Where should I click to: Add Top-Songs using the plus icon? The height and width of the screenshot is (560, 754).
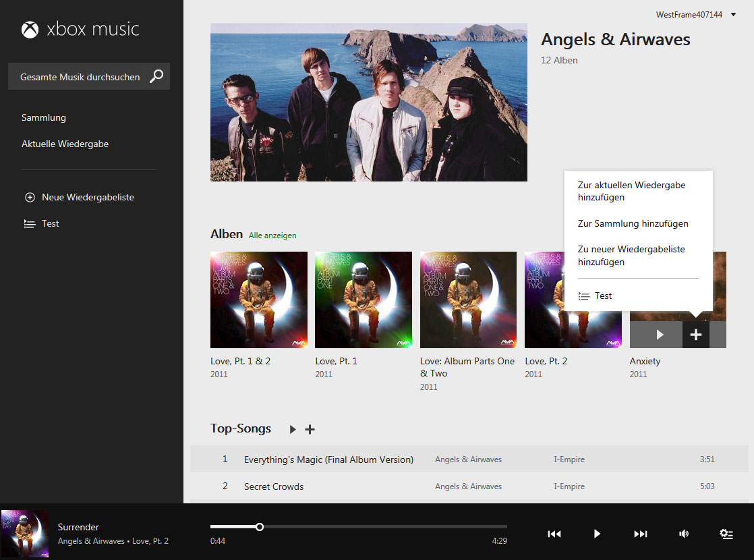(310, 429)
